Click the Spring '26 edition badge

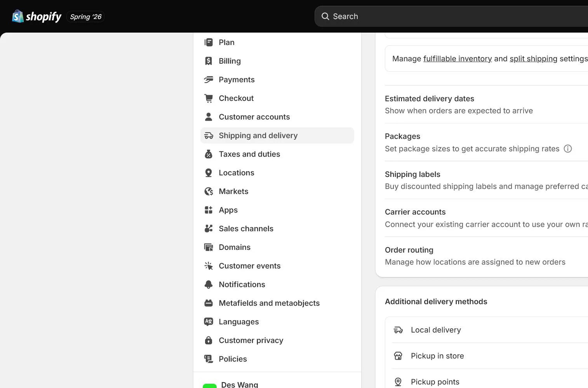tap(86, 17)
